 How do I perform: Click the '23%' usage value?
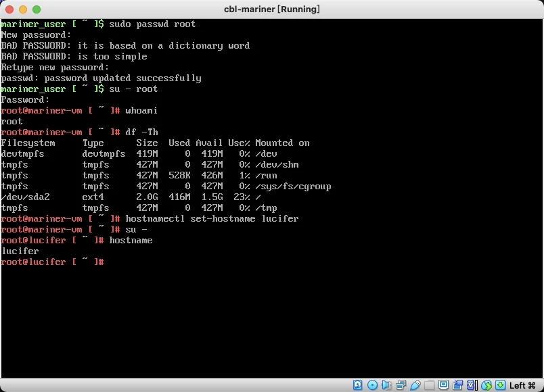(242, 197)
